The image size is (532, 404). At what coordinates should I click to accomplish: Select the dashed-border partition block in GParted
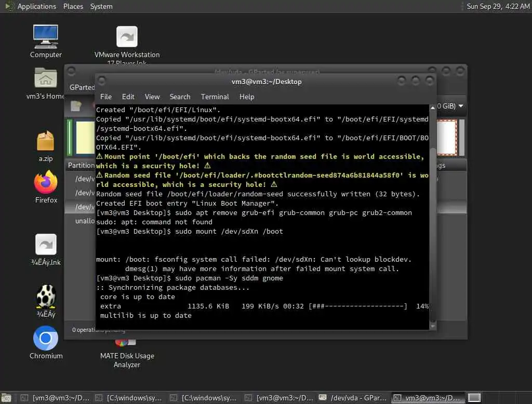(447, 138)
